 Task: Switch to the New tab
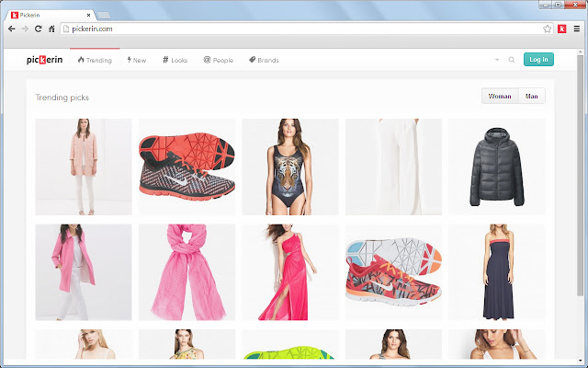[137, 60]
